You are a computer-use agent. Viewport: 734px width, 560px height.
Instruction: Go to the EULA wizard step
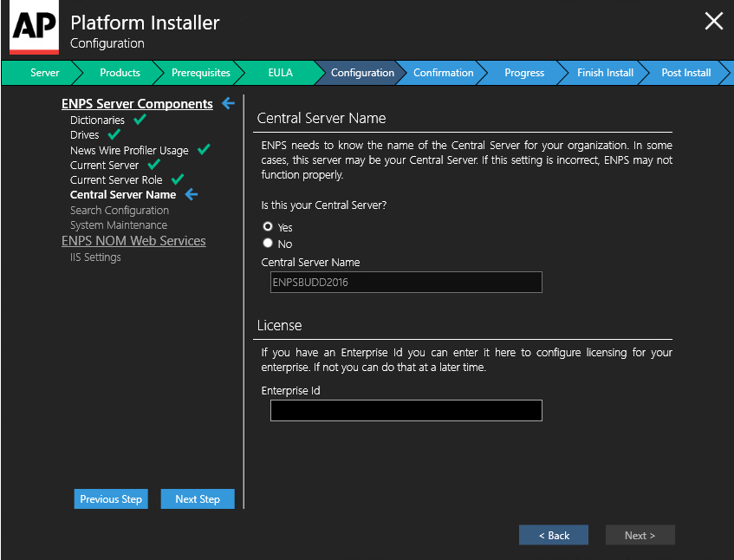tap(281, 73)
